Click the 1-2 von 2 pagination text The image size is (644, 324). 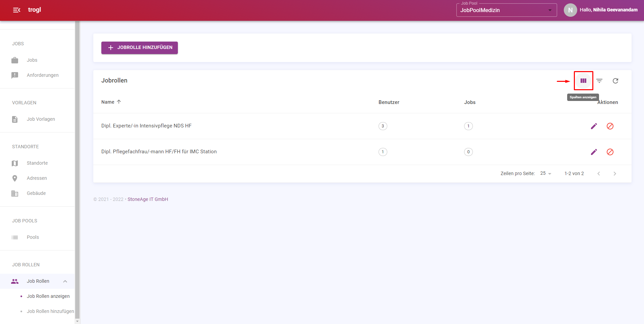574,173
